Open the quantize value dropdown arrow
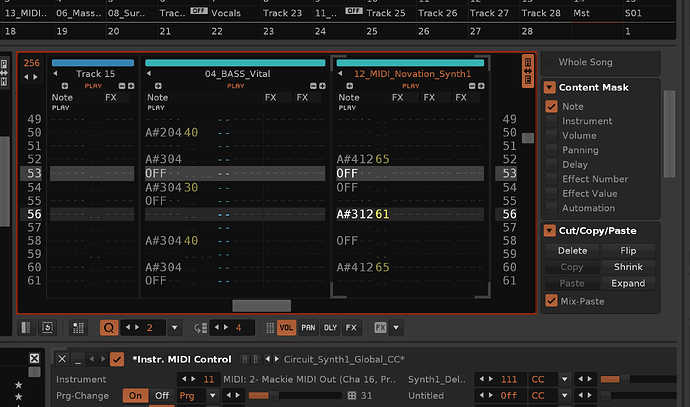Screen dimensions: 690x407 coord(175,327)
